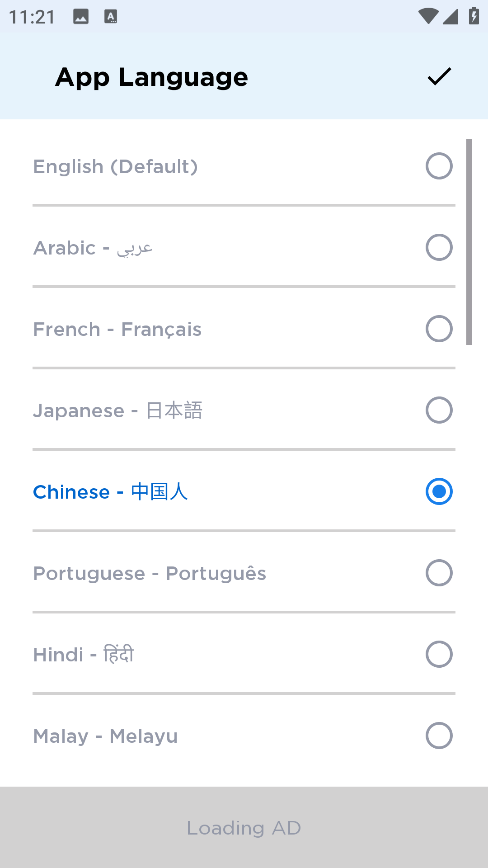Tap the English (Default) language label
This screenshot has height=868, width=488.
116,166
